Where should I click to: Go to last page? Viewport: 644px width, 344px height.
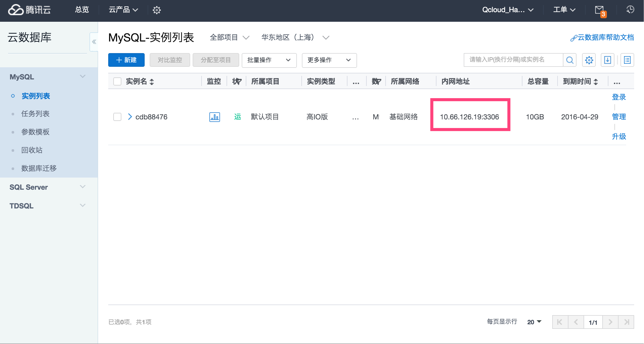pos(626,322)
